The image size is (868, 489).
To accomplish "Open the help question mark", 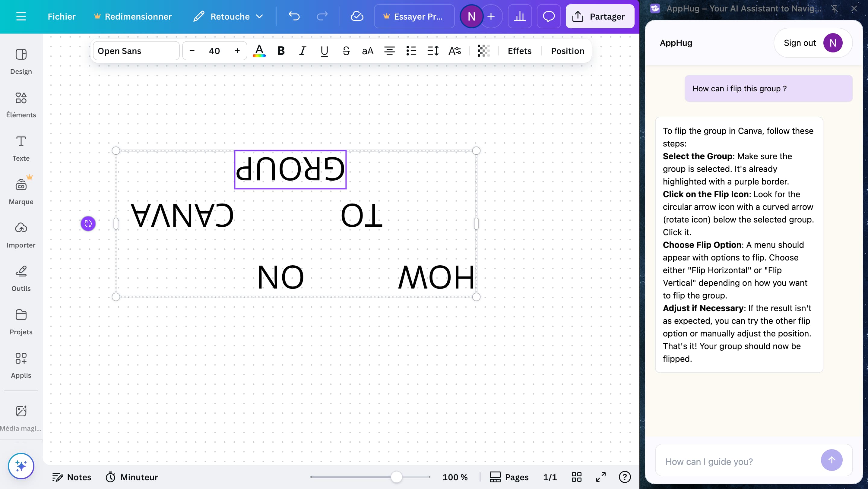I will (x=625, y=477).
